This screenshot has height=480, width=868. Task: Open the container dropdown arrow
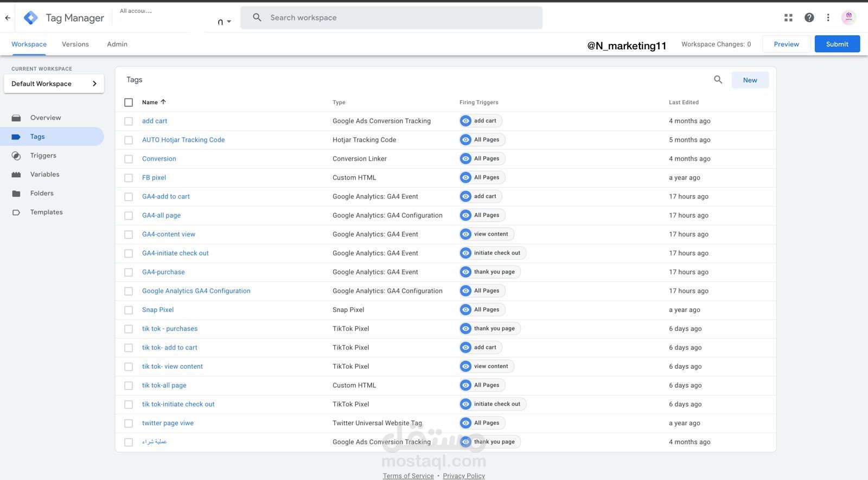coord(228,22)
